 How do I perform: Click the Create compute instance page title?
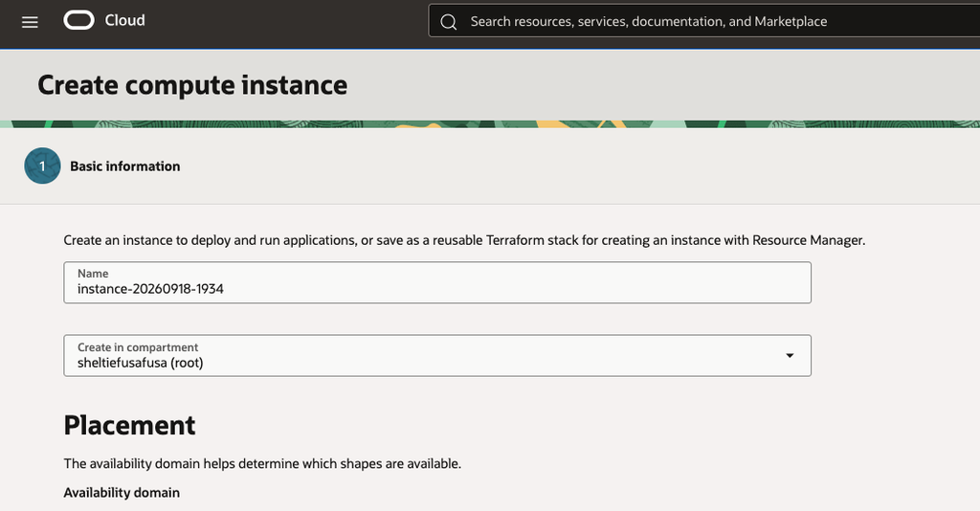point(192,85)
